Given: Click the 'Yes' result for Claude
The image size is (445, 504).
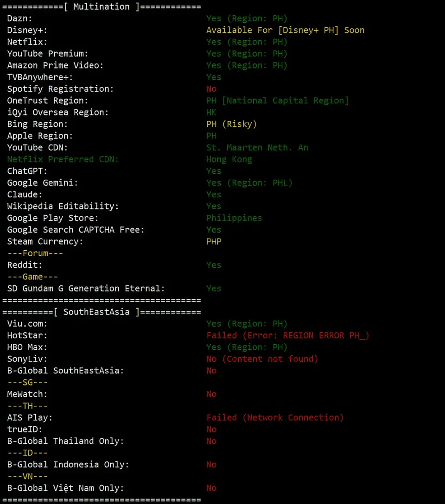Looking at the screenshot, I should 214,195.
